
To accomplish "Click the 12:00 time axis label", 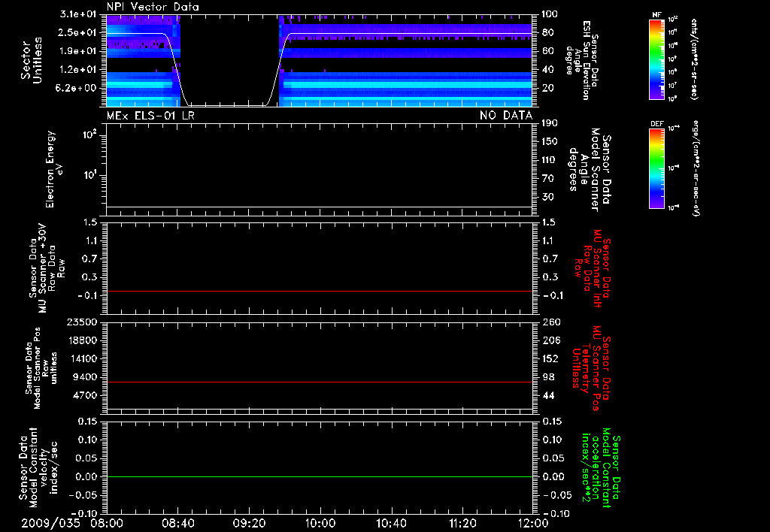I will 533,523.
